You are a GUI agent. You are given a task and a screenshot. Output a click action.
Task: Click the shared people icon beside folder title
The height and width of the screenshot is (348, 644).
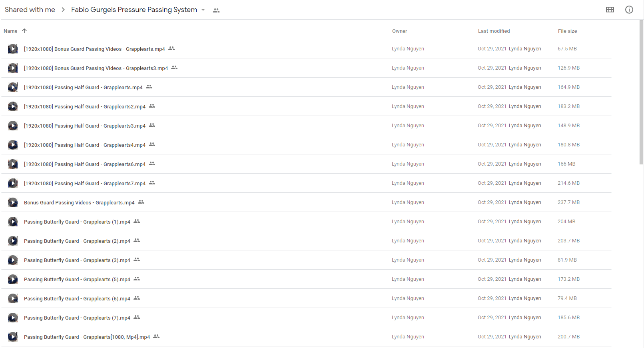(216, 10)
